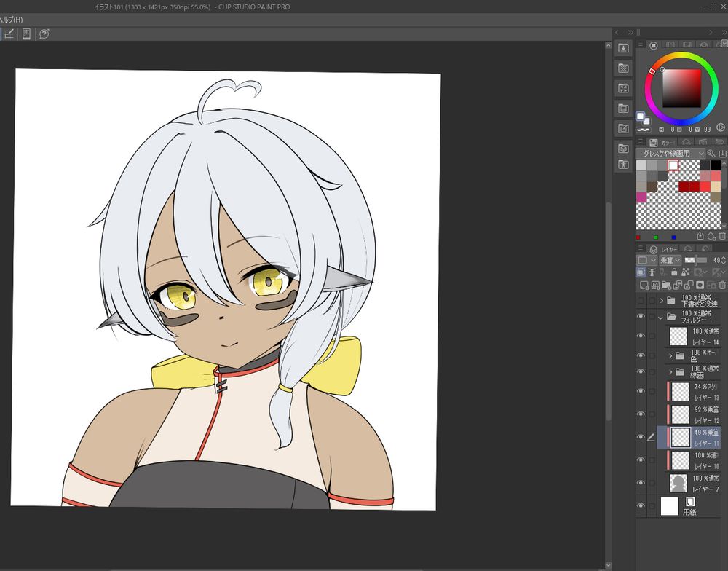Open the blending mode 乗算 dropdown

[670, 260]
